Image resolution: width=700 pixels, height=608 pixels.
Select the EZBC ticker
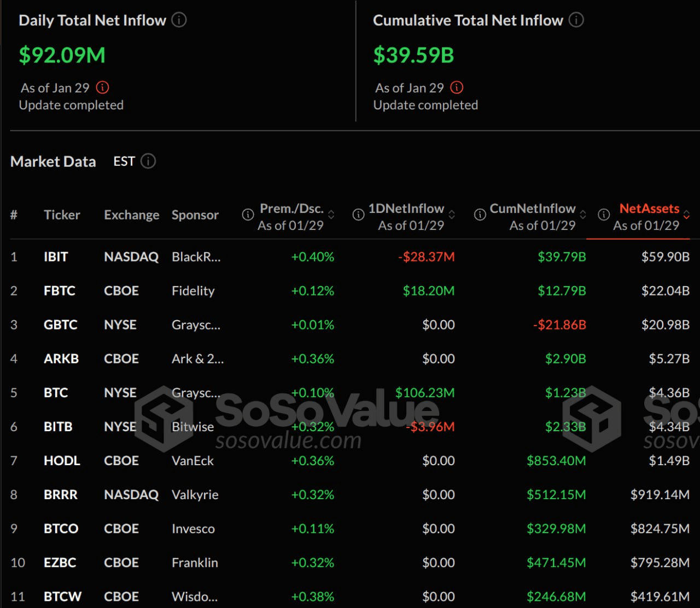60,562
